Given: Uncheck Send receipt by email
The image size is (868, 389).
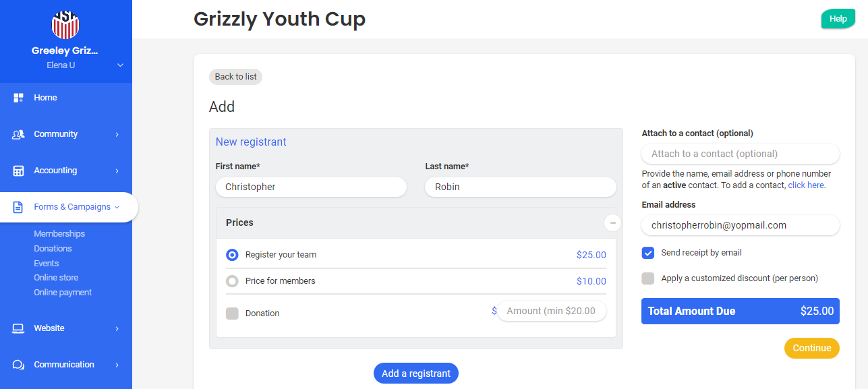Looking at the screenshot, I should [x=648, y=253].
